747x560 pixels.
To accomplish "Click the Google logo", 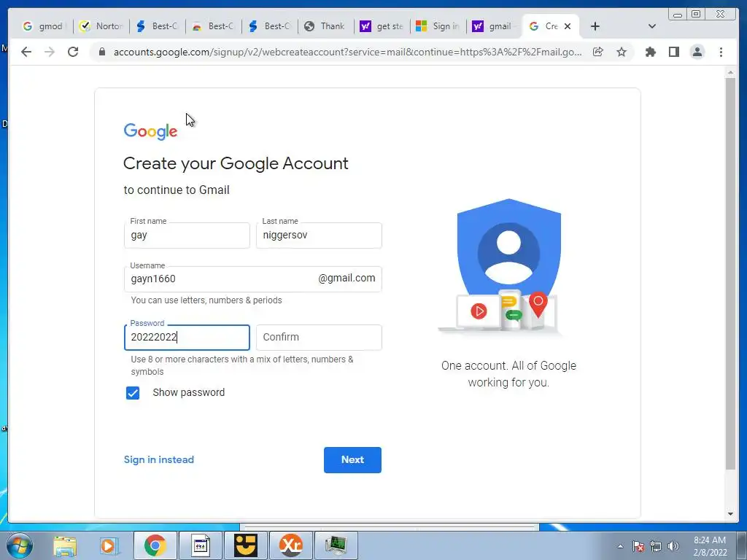I will coord(150,131).
